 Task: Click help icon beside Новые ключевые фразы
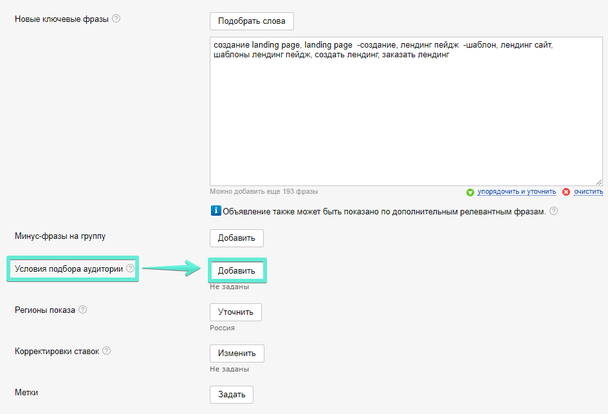pyautogui.click(x=117, y=19)
